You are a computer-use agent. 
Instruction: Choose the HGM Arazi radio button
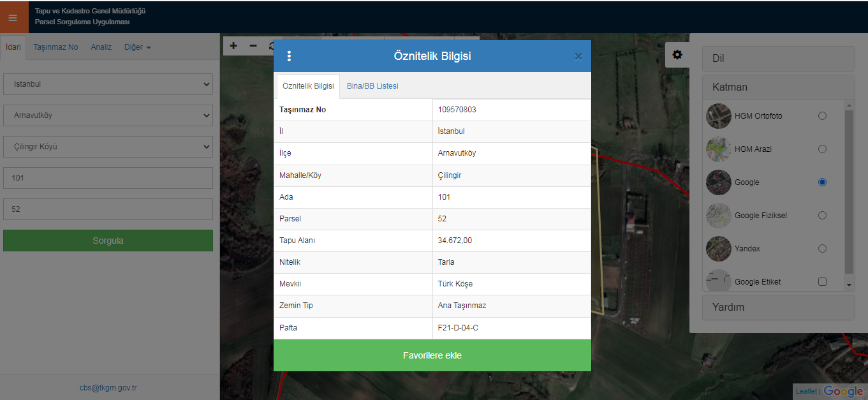point(822,149)
